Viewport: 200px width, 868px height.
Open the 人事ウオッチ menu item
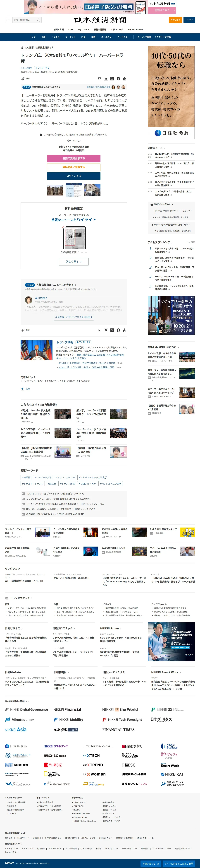117,29
